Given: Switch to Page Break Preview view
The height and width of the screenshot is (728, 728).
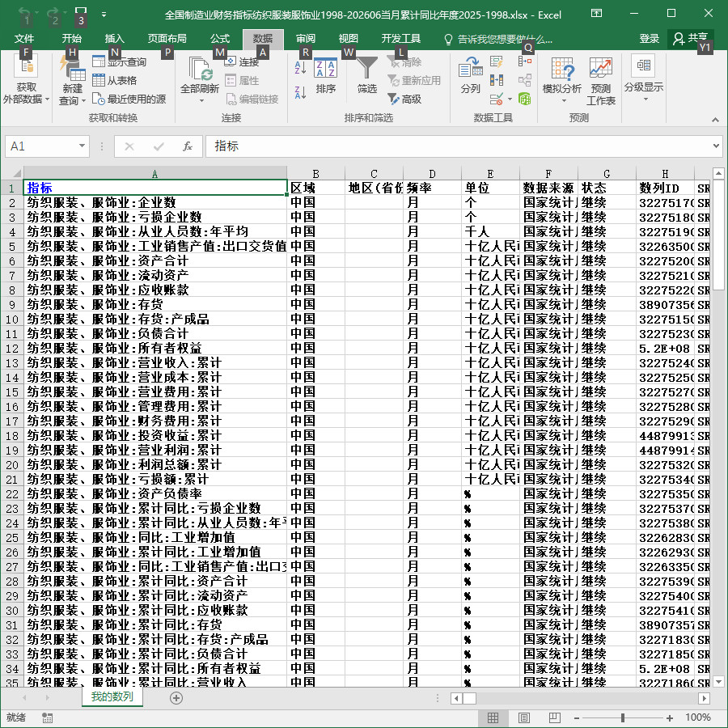Looking at the screenshot, I should click(554, 717).
